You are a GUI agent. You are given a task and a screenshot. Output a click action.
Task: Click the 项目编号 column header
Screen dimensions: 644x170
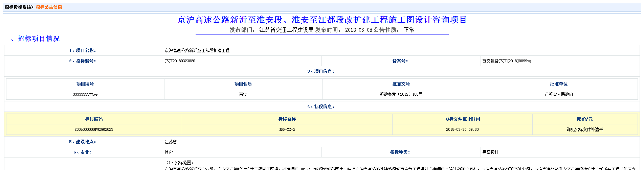coord(85,84)
